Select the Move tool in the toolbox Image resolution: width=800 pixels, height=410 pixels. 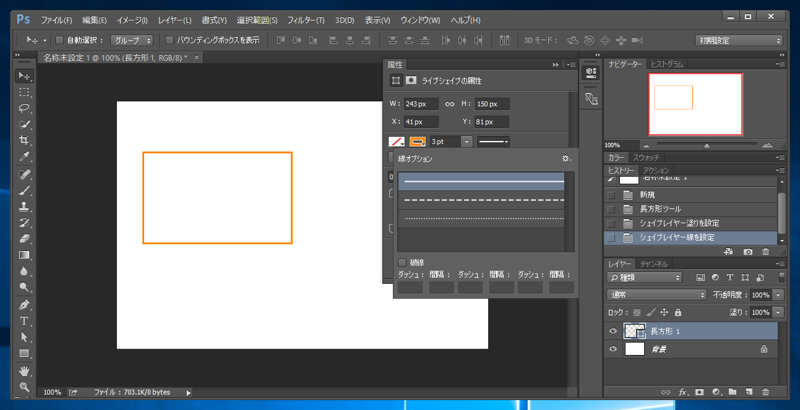coord(24,76)
